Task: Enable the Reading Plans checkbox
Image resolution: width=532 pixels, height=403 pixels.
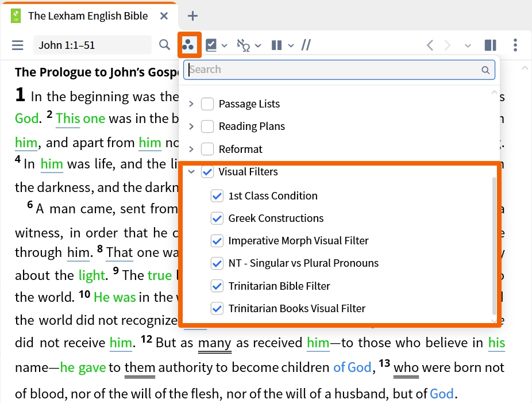Action: coord(207,126)
